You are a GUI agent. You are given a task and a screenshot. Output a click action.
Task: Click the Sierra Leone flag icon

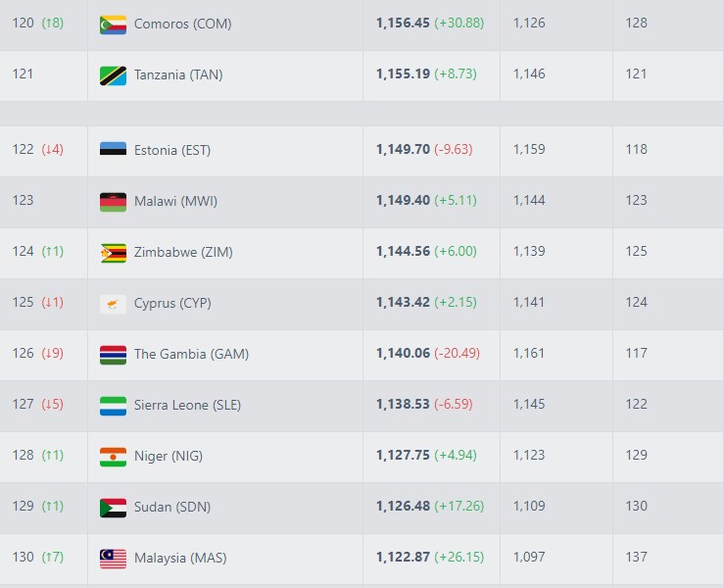(x=113, y=405)
